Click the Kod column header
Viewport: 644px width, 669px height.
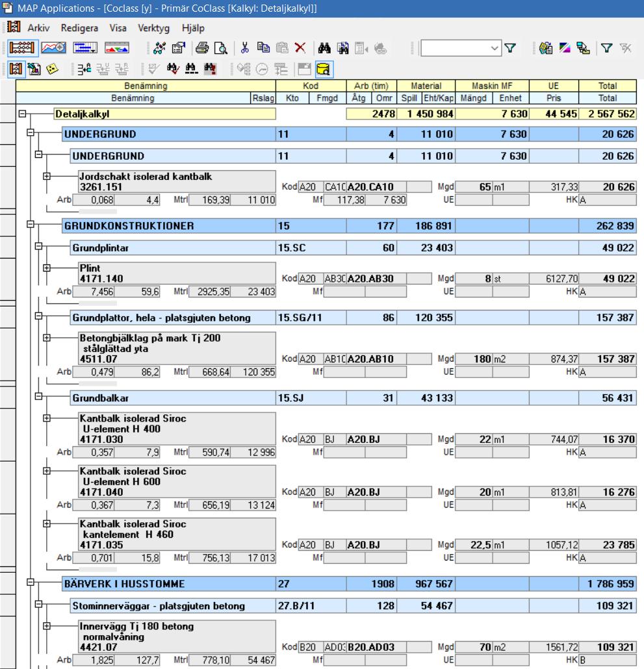(311, 86)
